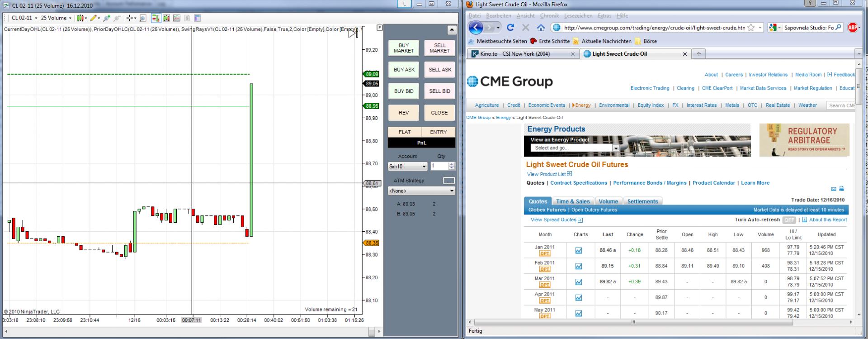Open the Apr 2011 chart icon
The image size is (868, 339).
pyautogui.click(x=579, y=297)
